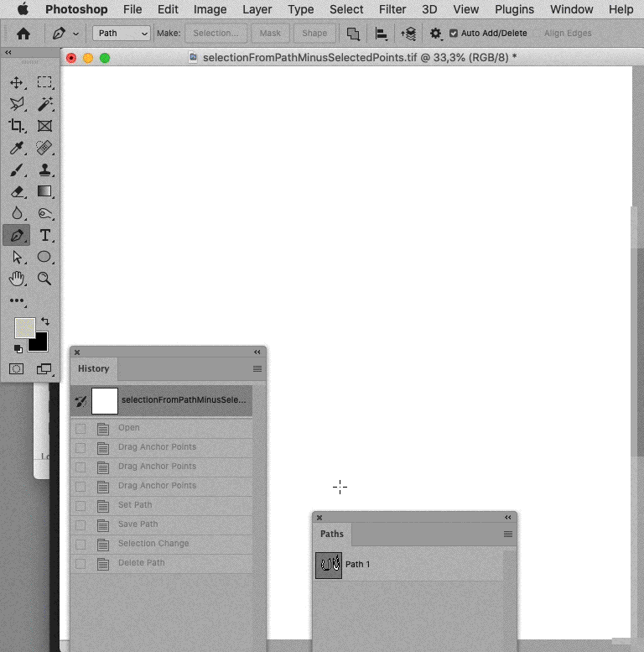644x652 pixels.
Task: Choose the Path Selection arrow tool
Action: click(17, 257)
